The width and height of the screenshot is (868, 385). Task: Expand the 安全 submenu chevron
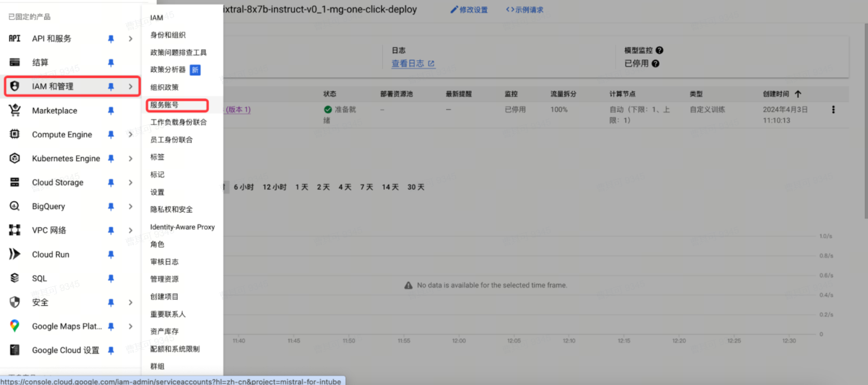130,302
